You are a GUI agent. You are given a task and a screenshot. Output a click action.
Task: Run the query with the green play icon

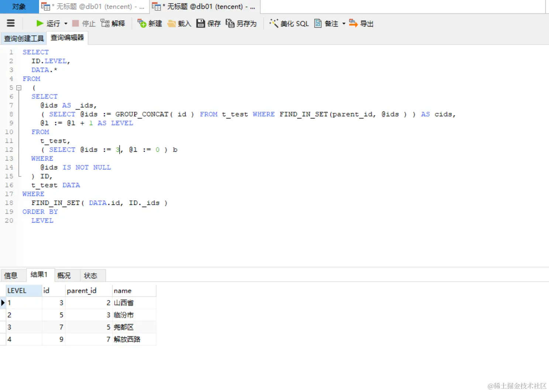40,23
